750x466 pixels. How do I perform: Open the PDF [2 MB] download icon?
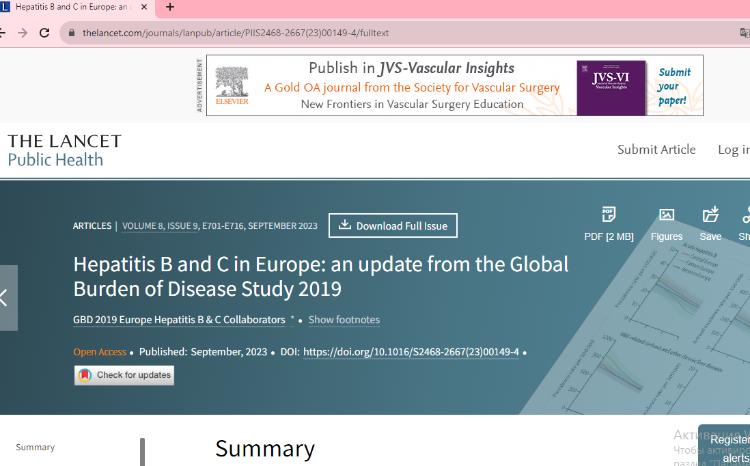coord(609,215)
